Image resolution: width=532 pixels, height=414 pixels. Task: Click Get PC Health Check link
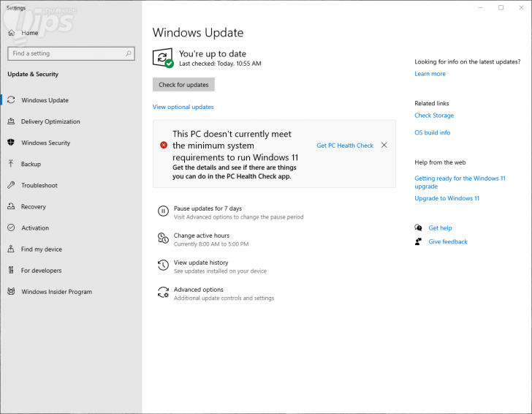pos(345,146)
